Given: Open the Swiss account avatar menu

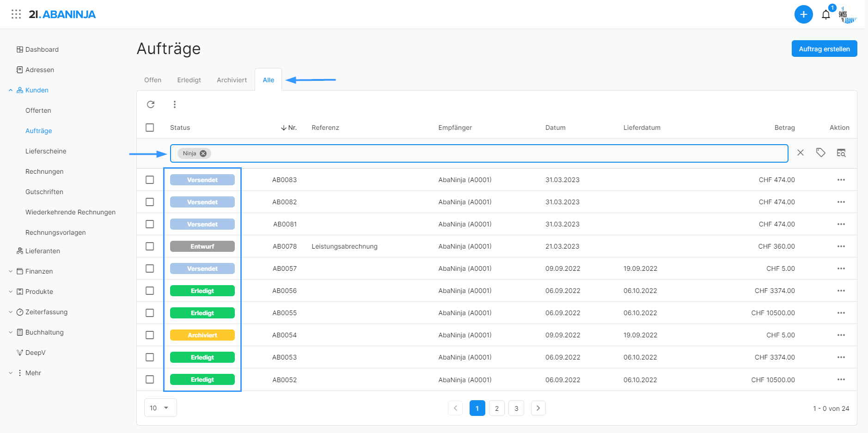Looking at the screenshot, I should [x=847, y=15].
